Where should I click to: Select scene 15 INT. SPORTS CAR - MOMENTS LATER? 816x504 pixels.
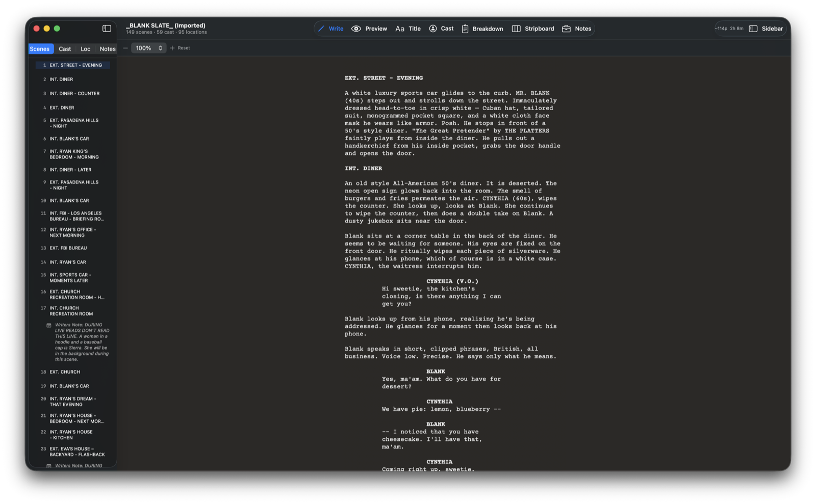click(73, 278)
